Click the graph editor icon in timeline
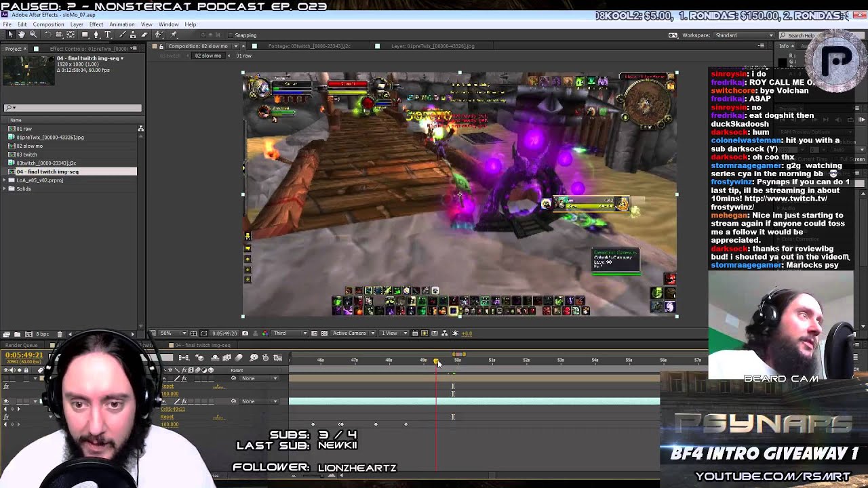 pos(277,358)
